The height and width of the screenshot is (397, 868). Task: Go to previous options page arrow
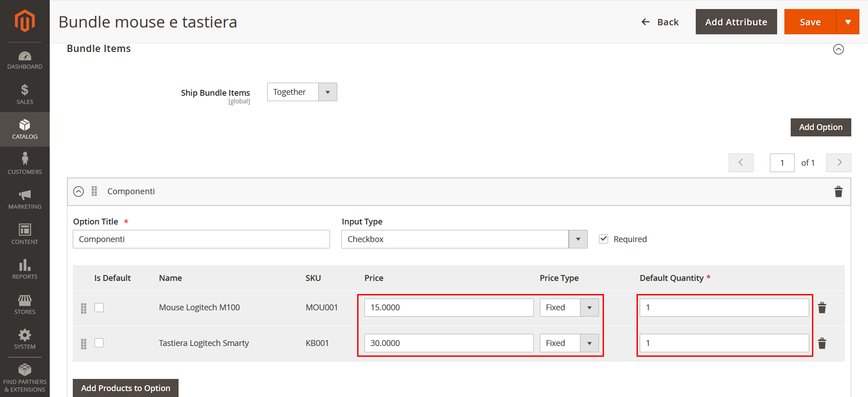click(741, 163)
